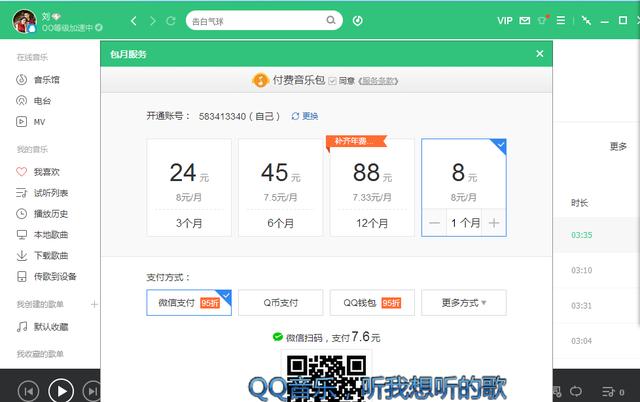Click the search magnifier icon
This screenshot has height=402, width=640.
point(331,20)
